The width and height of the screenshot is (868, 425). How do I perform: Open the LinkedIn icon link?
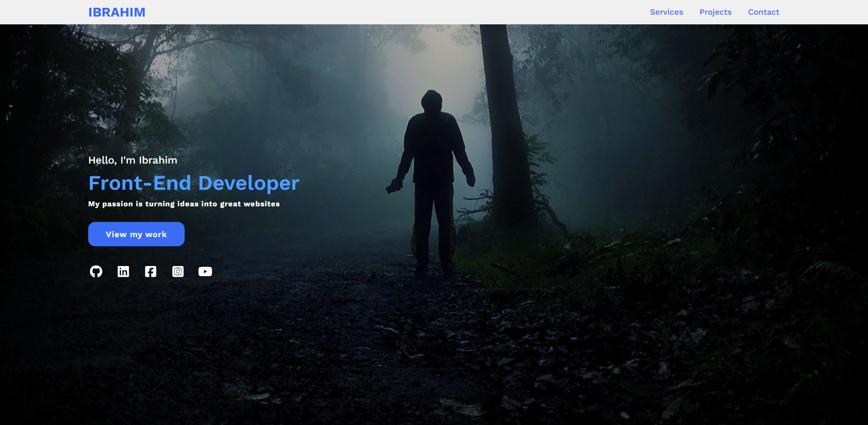pyautogui.click(x=123, y=272)
